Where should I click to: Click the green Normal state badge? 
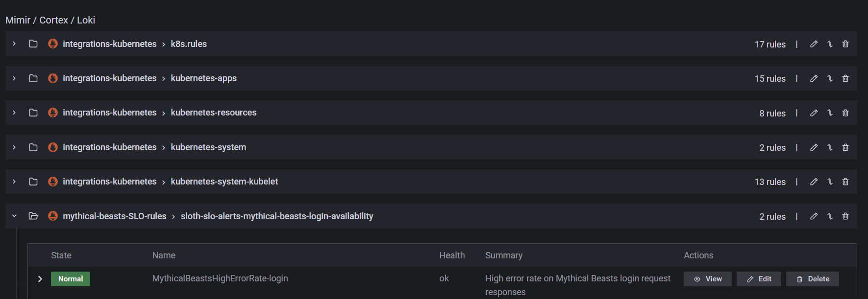[71, 279]
